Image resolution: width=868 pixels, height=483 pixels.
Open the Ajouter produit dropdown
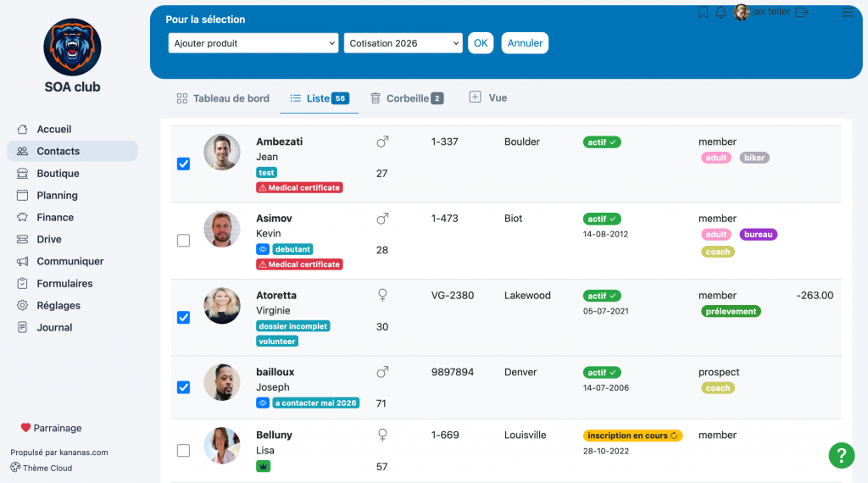253,43
